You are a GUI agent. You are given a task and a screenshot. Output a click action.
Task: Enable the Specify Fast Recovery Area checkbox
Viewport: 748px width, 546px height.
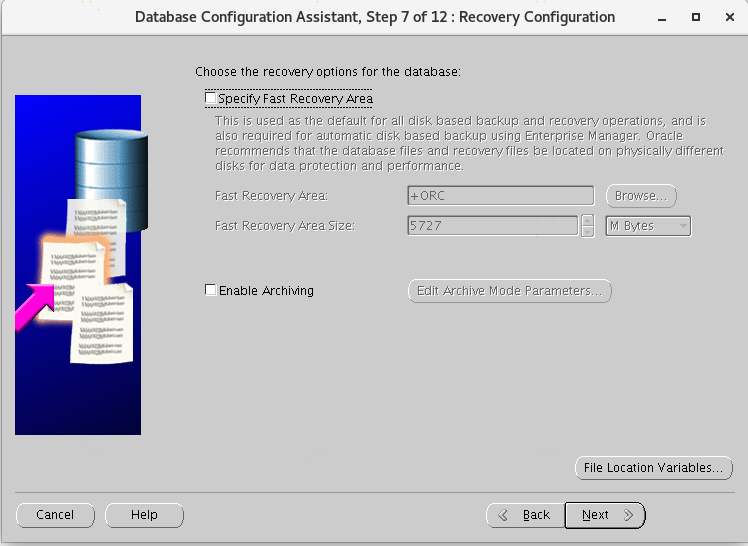(x=211, y=99)
